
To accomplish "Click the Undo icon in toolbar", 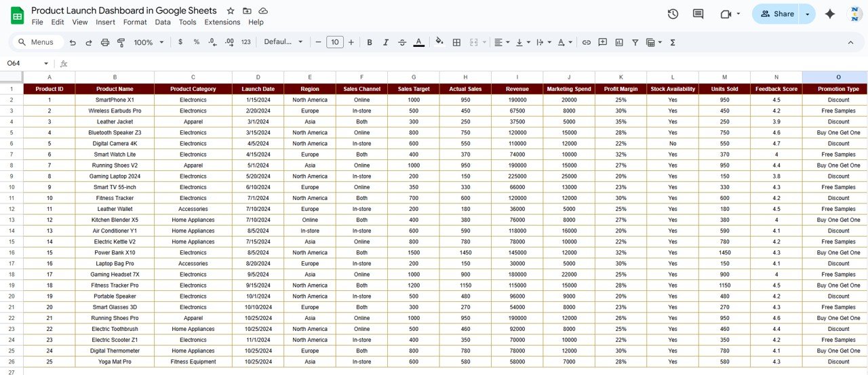I will [73, 42].
